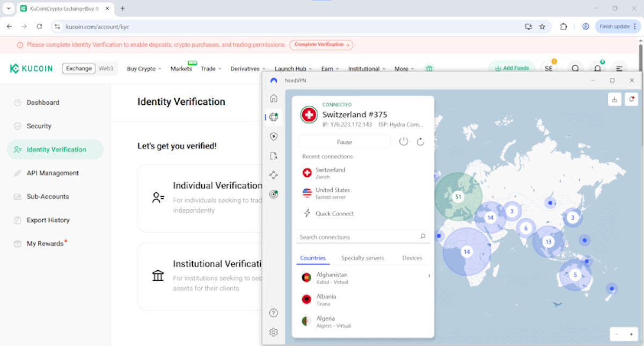644x346 pixels.
Task: Switch to Specialty servers tab
Action: 363,258
